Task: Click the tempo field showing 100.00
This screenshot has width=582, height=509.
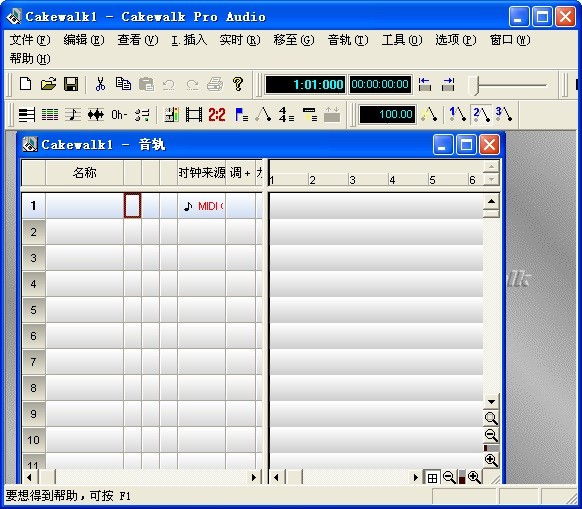Action: 387,114
